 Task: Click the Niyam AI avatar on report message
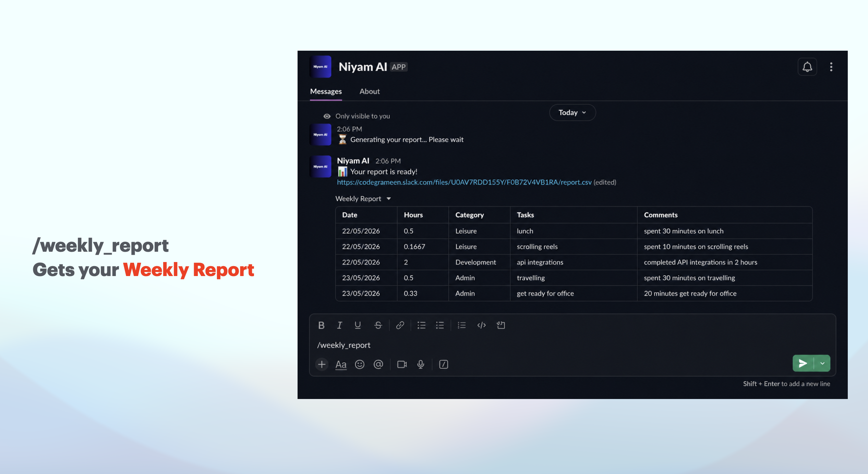(321, 167)
